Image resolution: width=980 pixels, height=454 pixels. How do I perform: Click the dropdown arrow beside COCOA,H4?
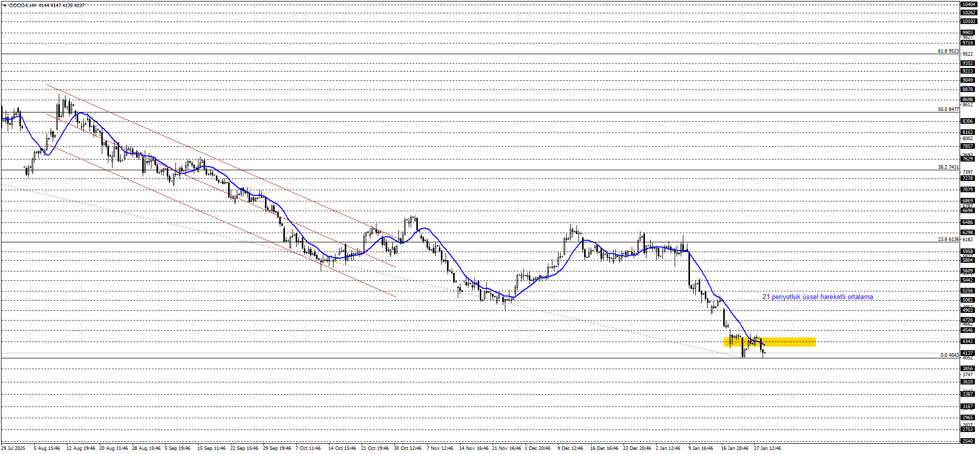[x=5, y=5]
